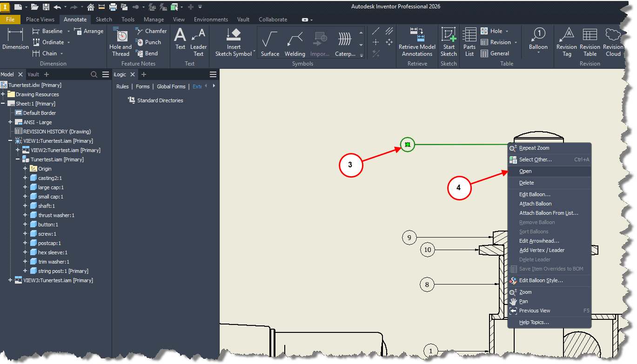Viewport: 637px width, 364px height.
Task: Switch to the Manage ribbon tab
Action: [154, 20]
